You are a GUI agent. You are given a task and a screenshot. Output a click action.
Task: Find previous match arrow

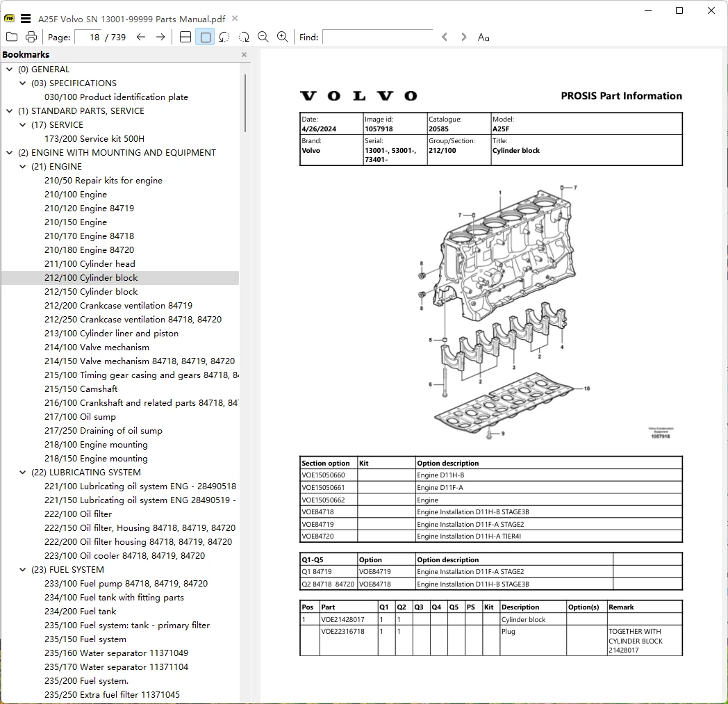coord(445,37)
